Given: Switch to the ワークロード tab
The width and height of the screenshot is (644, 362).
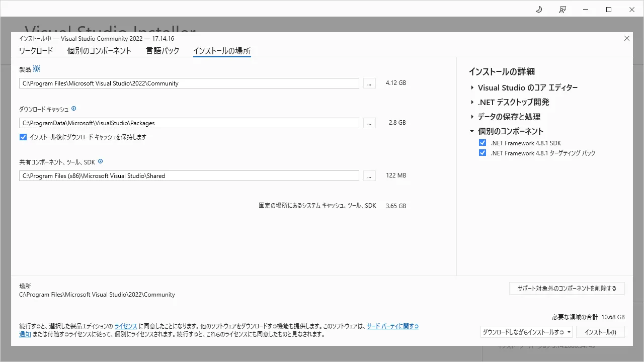Looking at the screenshot, I should click(36, 51).
